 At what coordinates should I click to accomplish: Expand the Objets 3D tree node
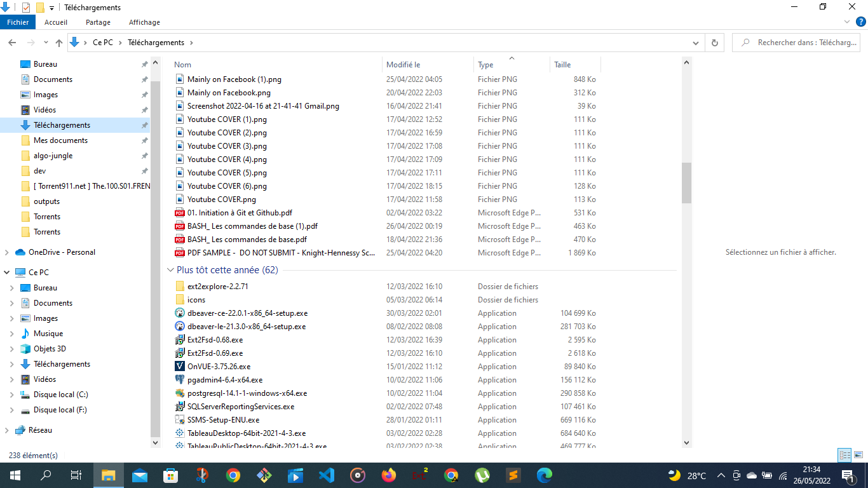pos(12,349)
